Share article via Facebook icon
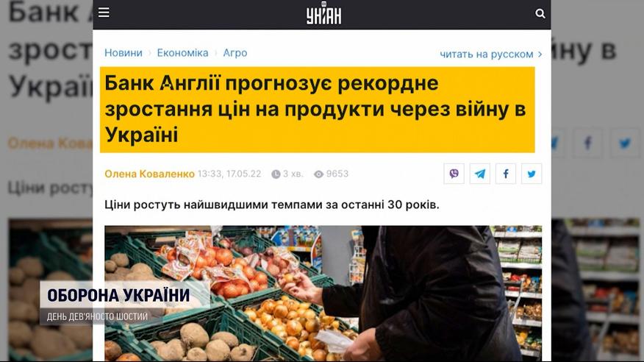This screenshot has height=362, width=644. coord(506,174)
